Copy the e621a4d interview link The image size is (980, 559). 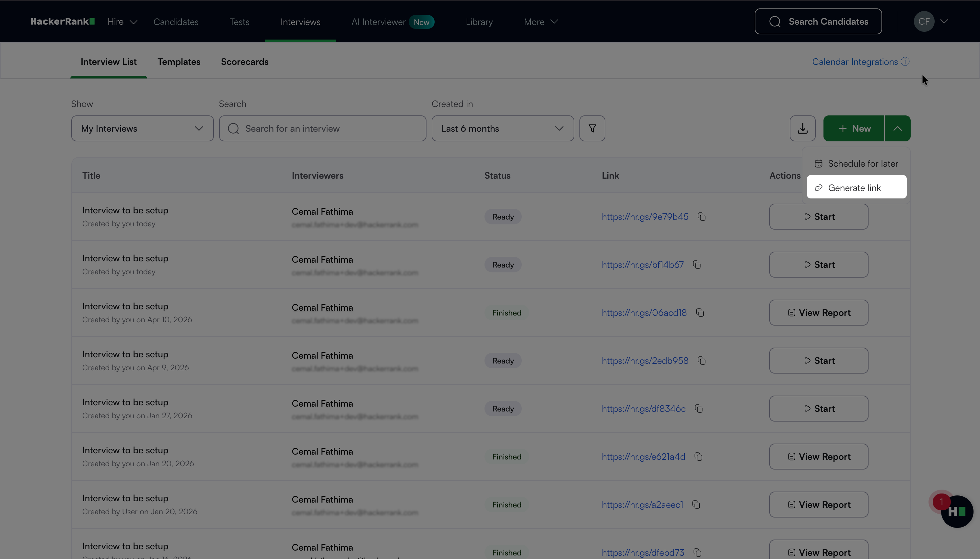point(698,457)
